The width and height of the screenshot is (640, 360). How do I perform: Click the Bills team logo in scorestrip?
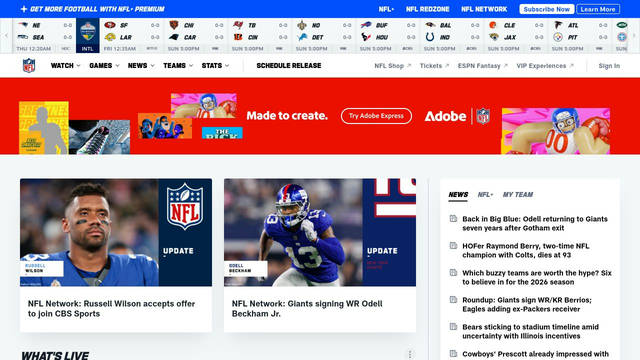(366, 25)
